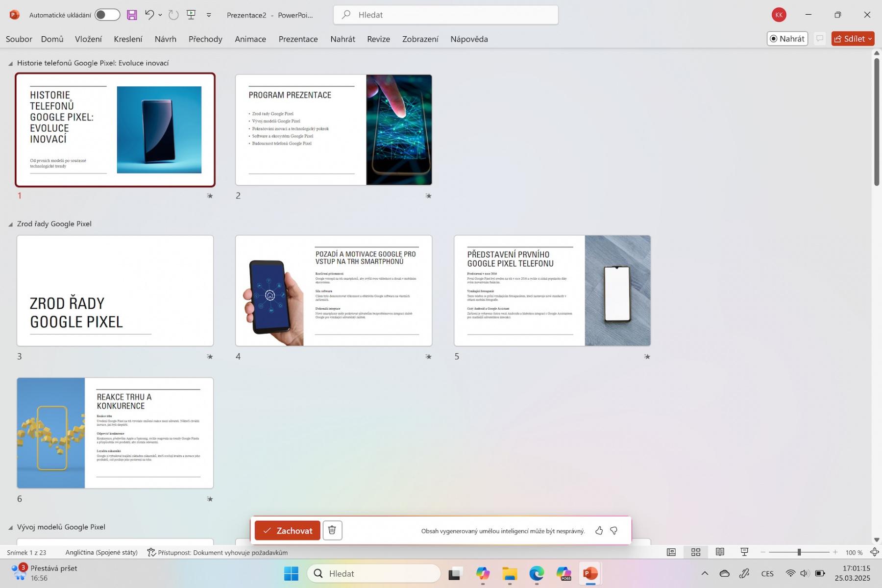Click the transition star icon under slide 2
This screenshot has height=588, width=882.
tap(428, 196)
